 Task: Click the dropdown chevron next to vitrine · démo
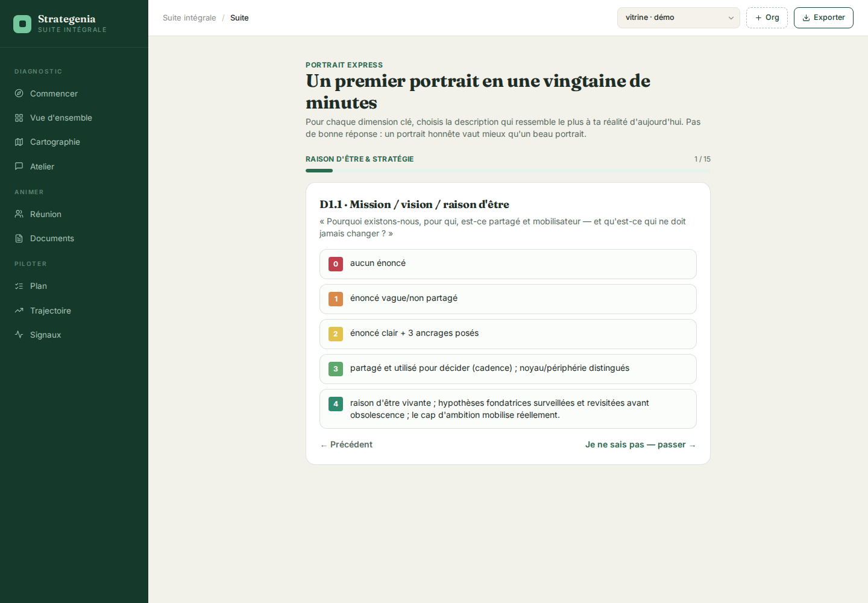(x=731, y=18)
